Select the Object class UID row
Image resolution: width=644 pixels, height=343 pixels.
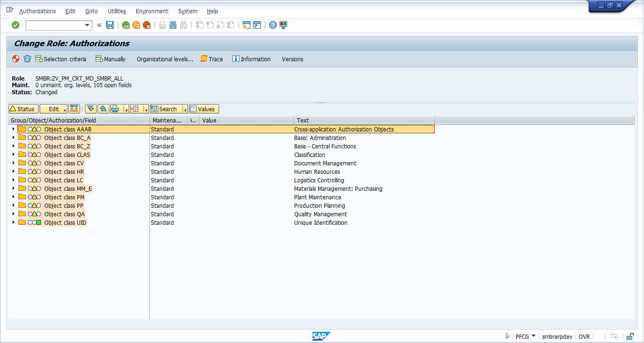coord(65,222)
